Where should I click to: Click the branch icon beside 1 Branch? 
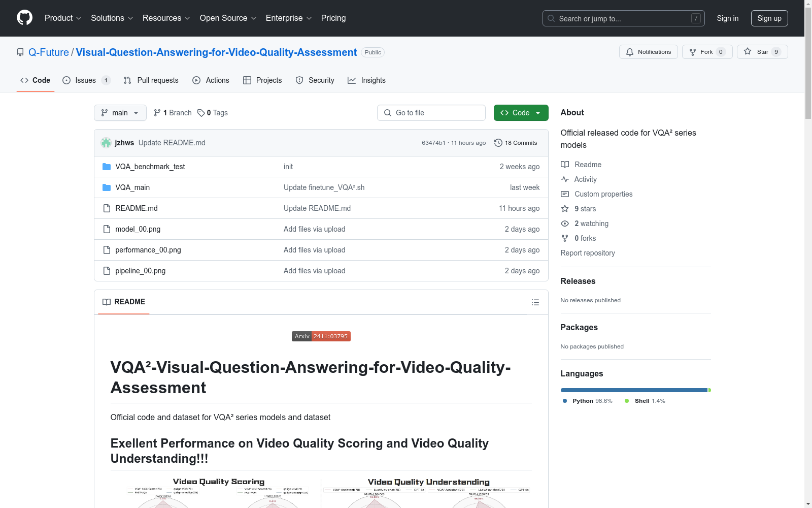click(x=157, y=113)
